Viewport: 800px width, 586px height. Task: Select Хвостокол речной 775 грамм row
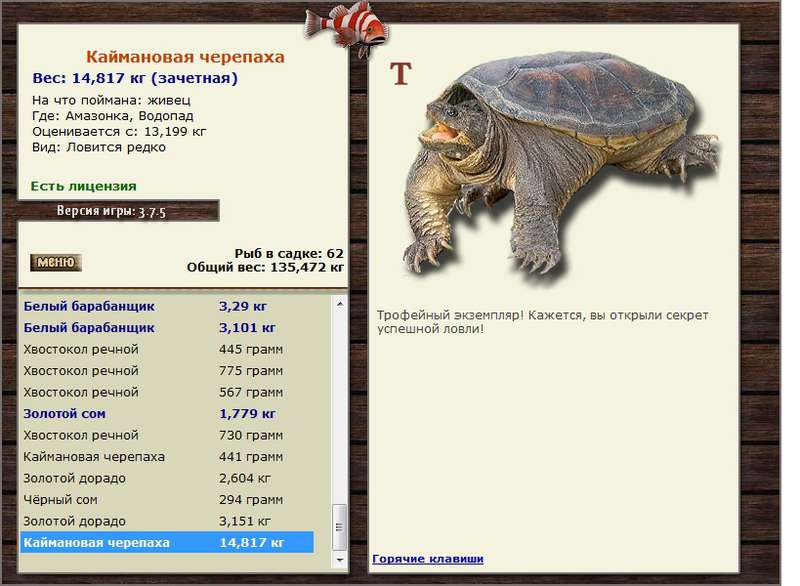[167, 371]
